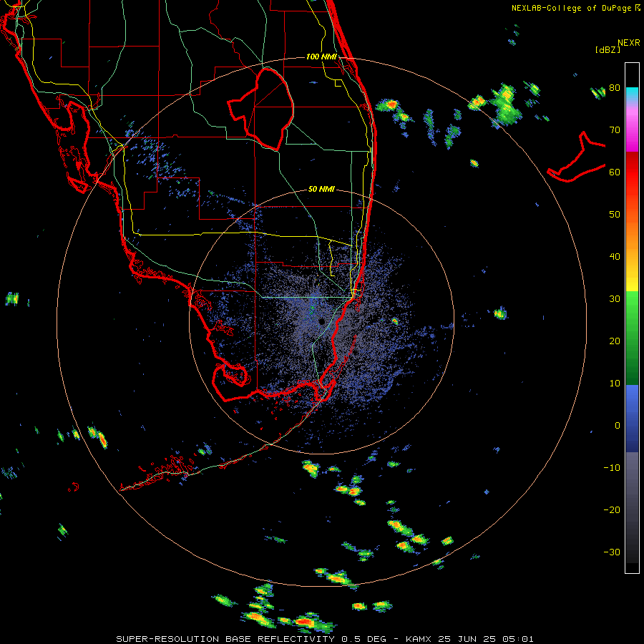Click the 10 dBZ label on the scale
Image resolution: width=644 pixels, height=644 pixels.
coord(615,384)
